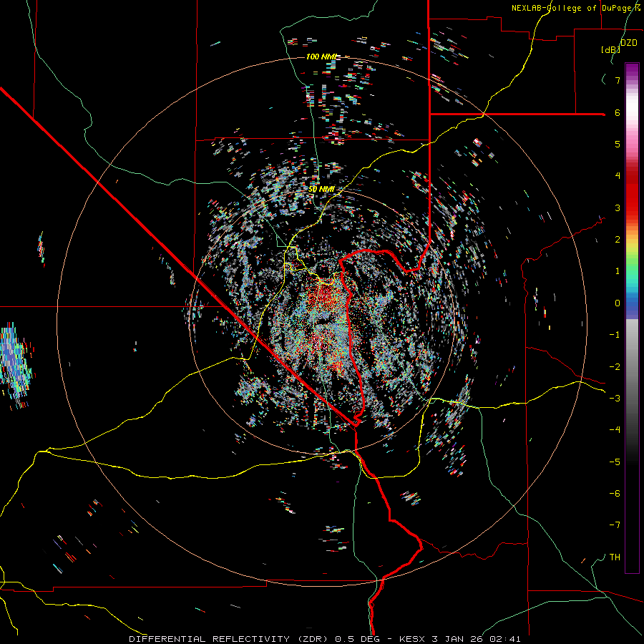The image size is (644, 644).
Task: Click the "[dB]" units label
Action: tap(610, 50)
